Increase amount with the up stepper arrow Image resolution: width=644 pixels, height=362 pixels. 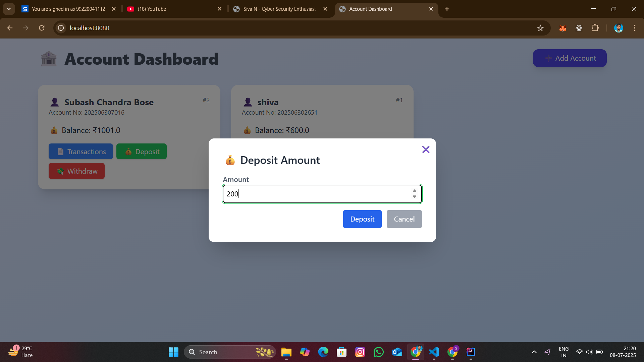pos(415,191)
